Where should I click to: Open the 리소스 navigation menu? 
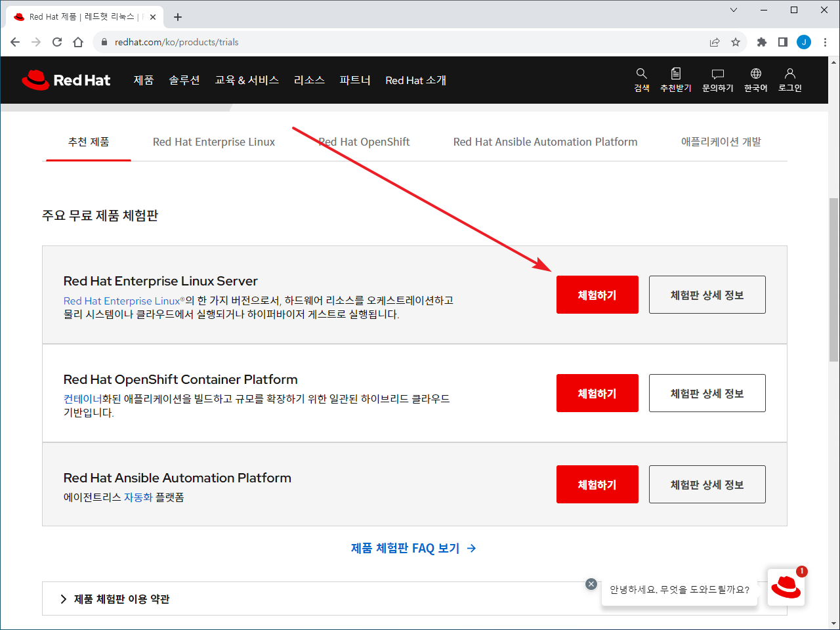coord(309,80)
